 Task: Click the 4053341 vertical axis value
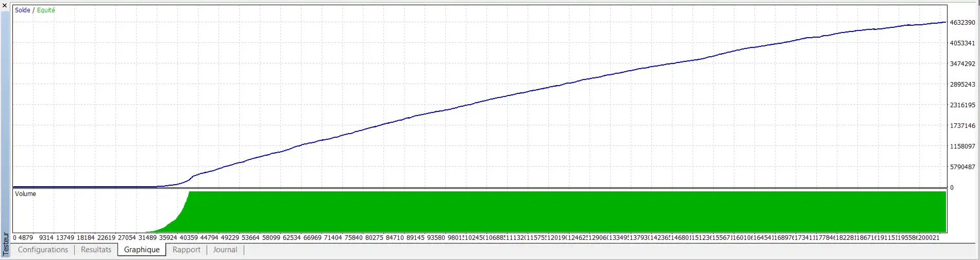(962, 43)
